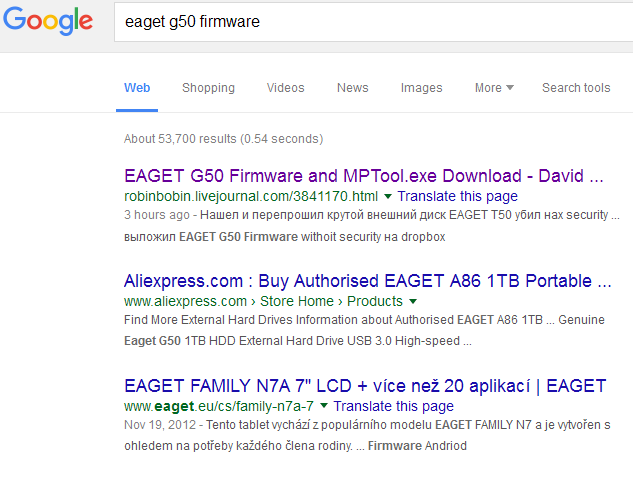Click the Google logo
The width and height of the screenshot is (633, 478).
coord(48,21)
